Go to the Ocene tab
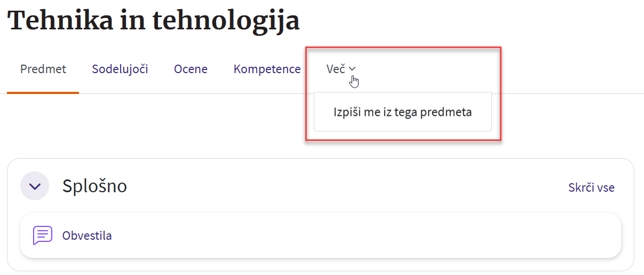Screen dimensions: 644x275 [190, 69]
